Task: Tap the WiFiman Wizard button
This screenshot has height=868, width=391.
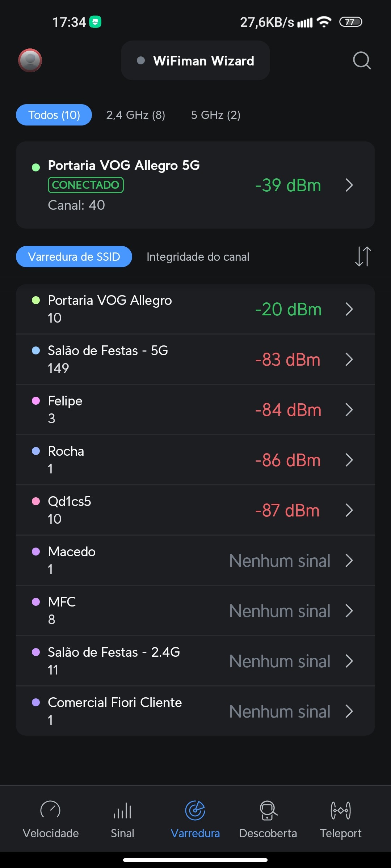Action: coord(195,61)
